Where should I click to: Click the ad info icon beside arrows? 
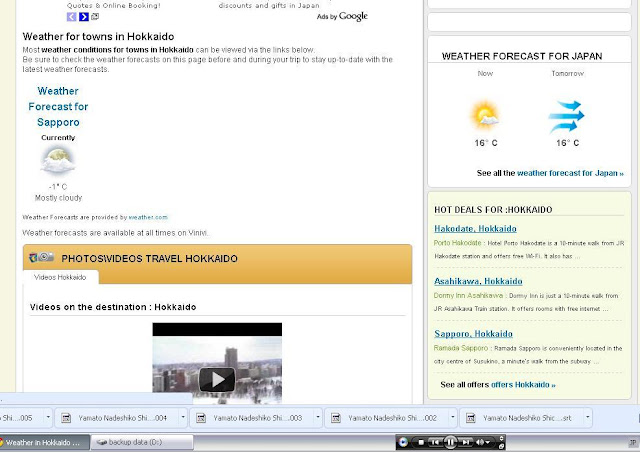pos(95,16)
